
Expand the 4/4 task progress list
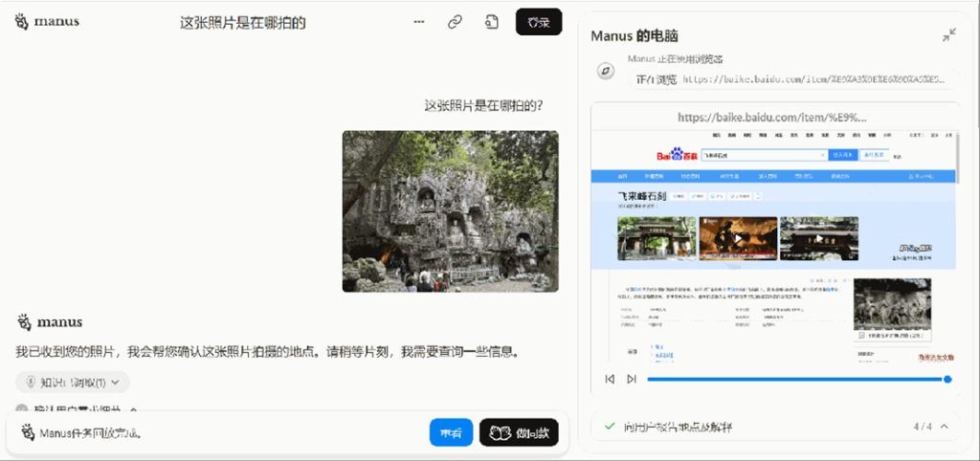tap(944, 426)
